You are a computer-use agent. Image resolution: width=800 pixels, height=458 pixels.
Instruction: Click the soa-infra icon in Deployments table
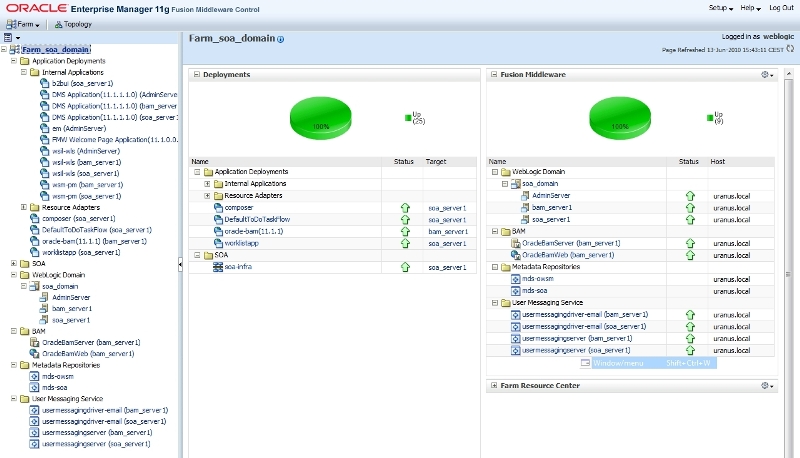click(218, 267)
